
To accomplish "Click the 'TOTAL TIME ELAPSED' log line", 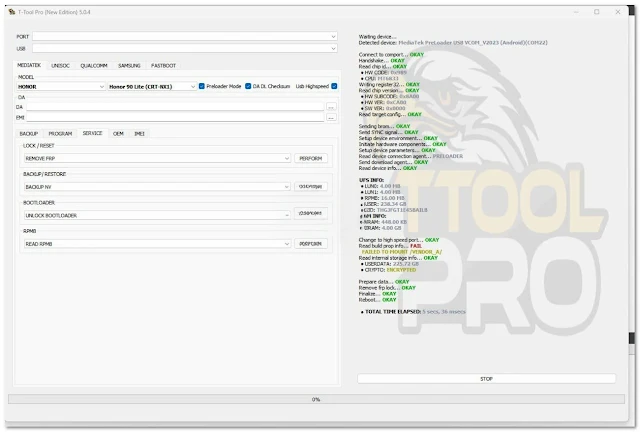I will [413, 312].
